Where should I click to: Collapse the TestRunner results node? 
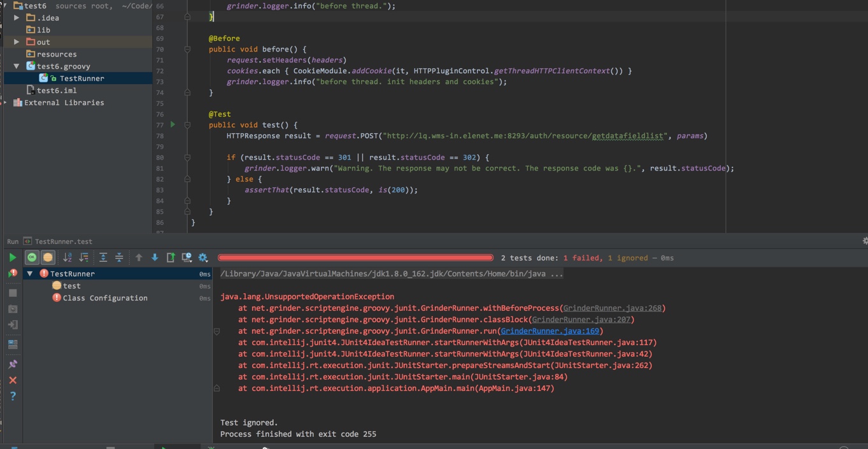[x=30, y=274]
